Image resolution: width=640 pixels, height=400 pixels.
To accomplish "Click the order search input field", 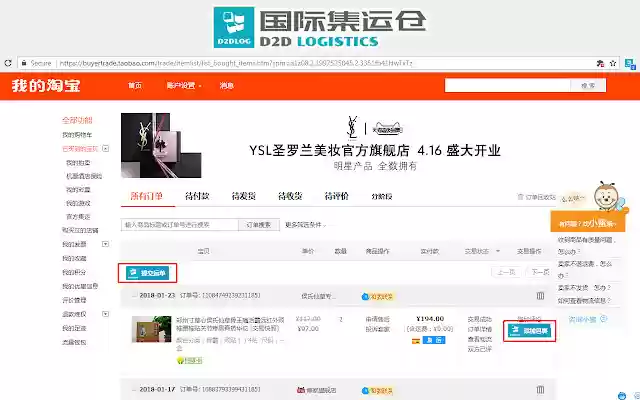I will (x=180, y=225).
